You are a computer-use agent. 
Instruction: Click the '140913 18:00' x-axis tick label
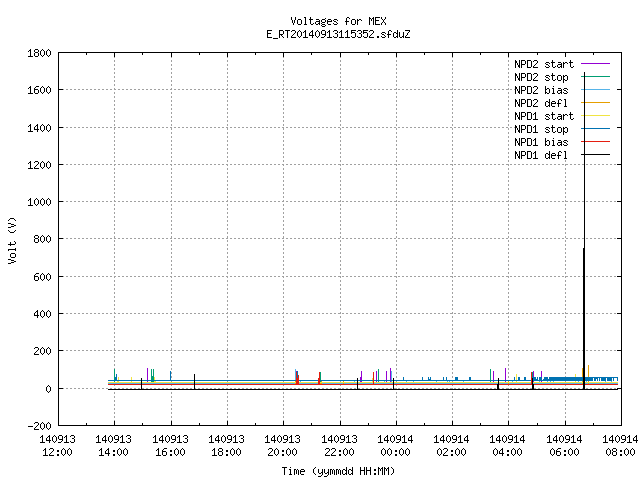pos(227,446)
